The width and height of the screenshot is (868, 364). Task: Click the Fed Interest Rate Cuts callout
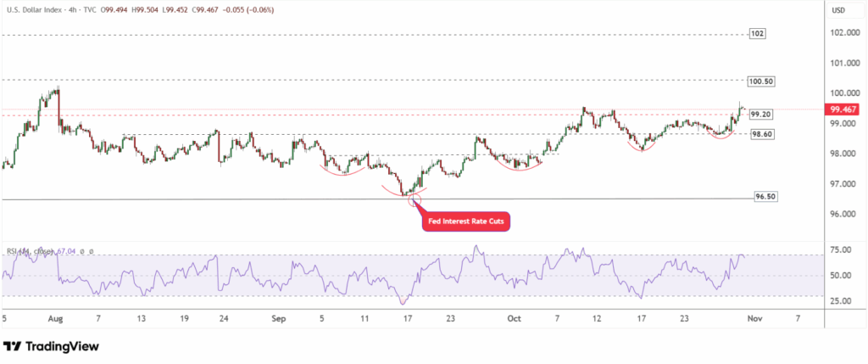466,222
